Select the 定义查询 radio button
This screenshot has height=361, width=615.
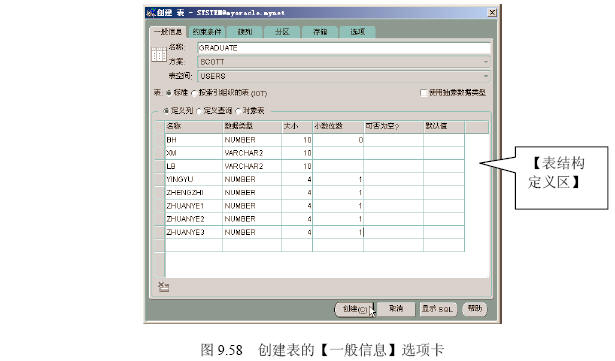coord(199,111)
